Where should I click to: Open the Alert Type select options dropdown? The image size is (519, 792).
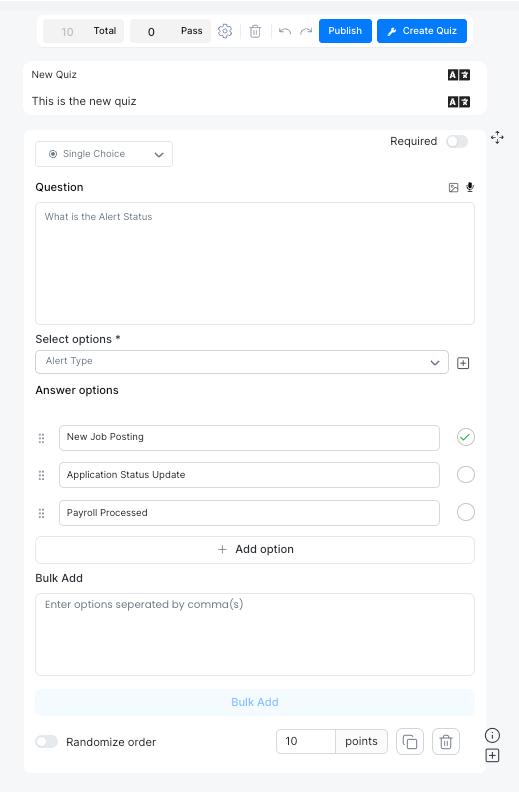tap(242, 362)
